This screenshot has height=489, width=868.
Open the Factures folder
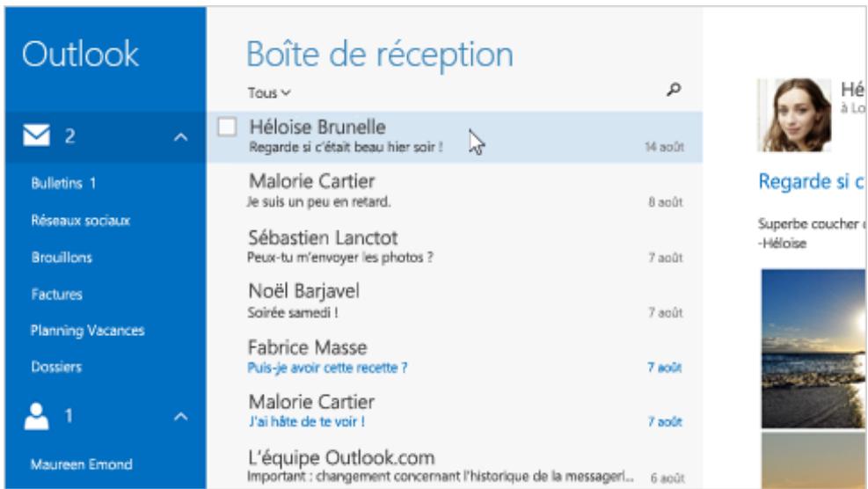57,294
